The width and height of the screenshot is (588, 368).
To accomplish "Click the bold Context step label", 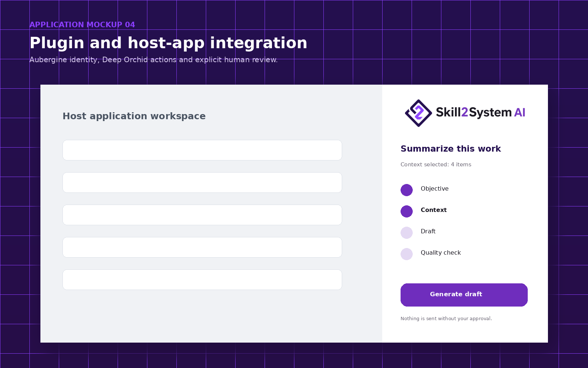I will point(434,210).
